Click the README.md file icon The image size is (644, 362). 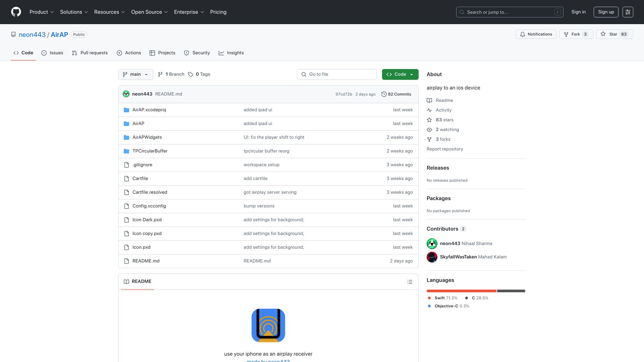click(126, 261)
